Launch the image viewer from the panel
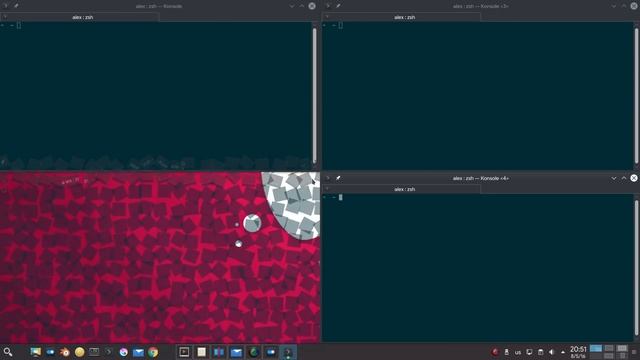The width and height of the screenshot is (640, 360). 36,352
